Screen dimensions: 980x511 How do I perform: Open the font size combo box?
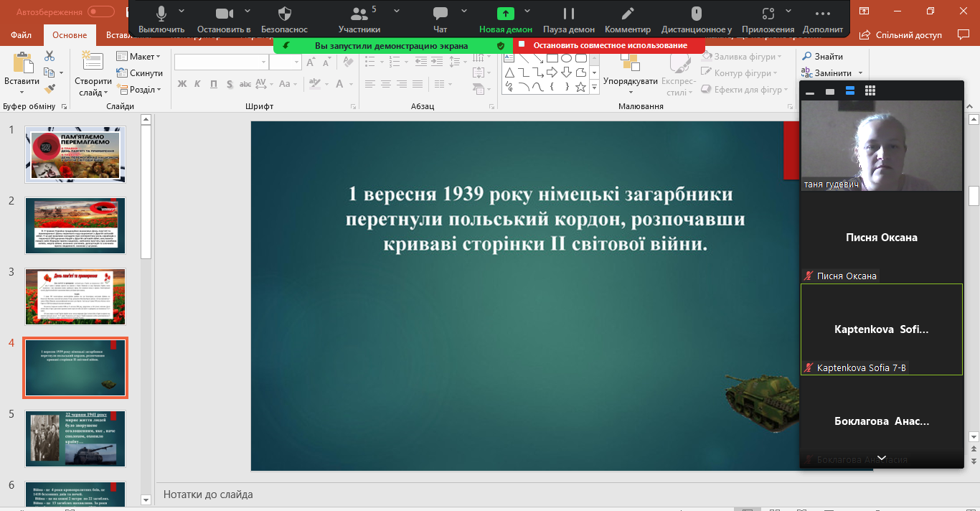pyautogui.click(x=286, y=62)
